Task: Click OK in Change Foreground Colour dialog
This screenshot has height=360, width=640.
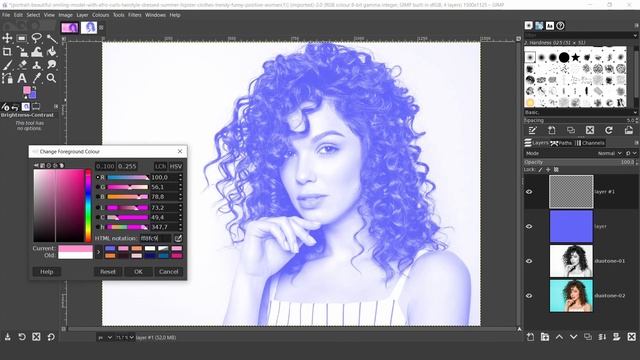Action: [138, 271]
